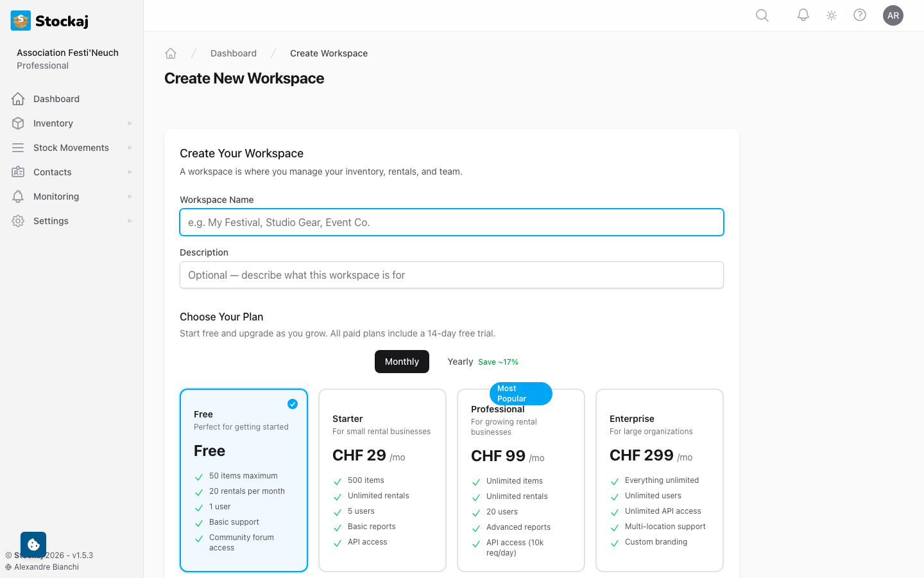The image size is (924, 578).
Task: Click Create Workspace breadcrumb
Action: [x=329, y=53]
